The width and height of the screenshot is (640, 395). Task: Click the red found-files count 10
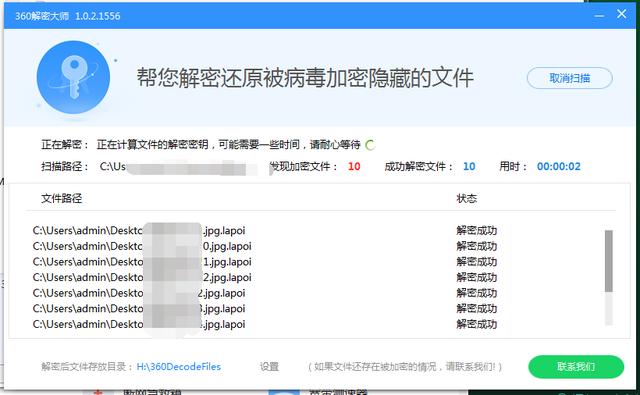[354, 166]
